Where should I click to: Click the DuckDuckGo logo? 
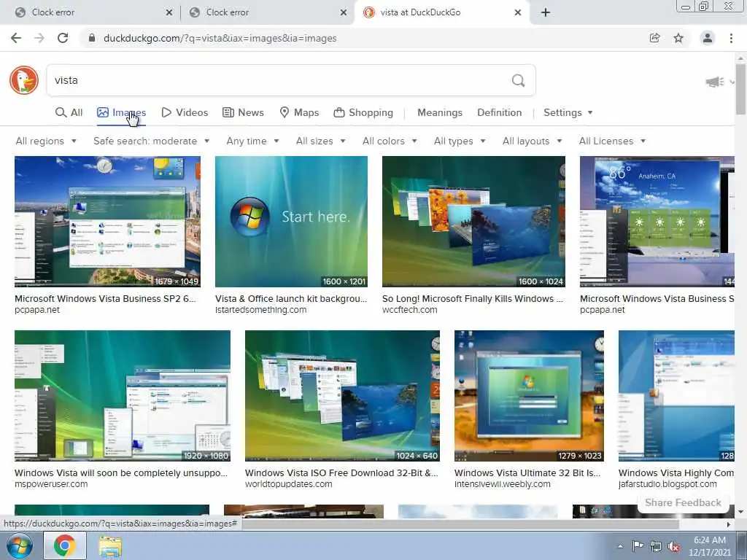tap(24, 80)
